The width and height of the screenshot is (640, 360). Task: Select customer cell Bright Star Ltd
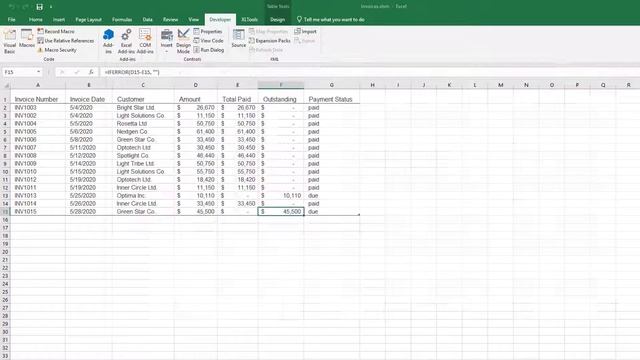tap(143, 108)
